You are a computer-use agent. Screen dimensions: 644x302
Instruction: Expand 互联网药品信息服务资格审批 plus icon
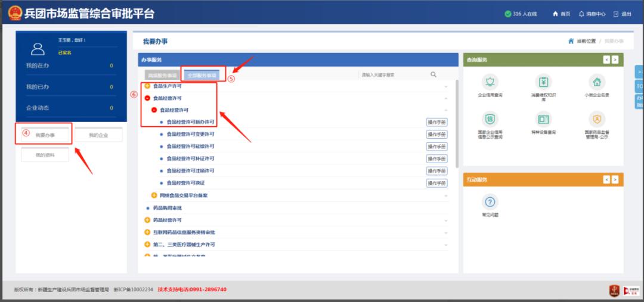147,232
